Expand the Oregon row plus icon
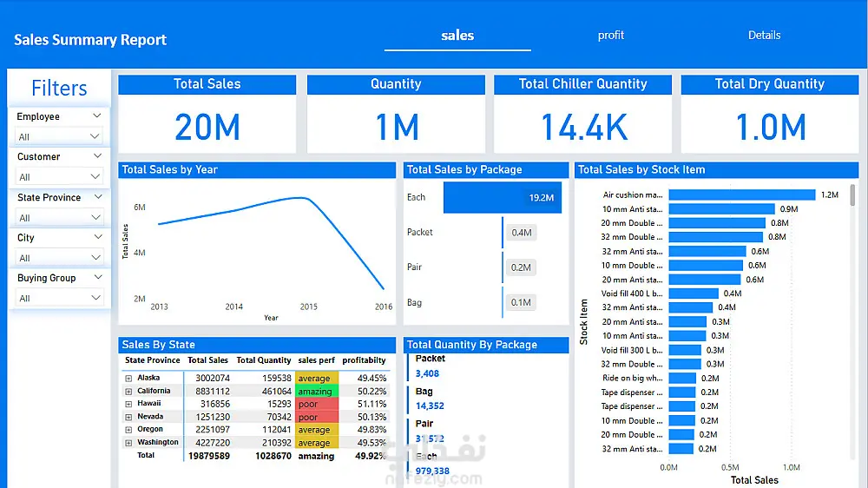 pyautogui.click(x=128, y=430)
